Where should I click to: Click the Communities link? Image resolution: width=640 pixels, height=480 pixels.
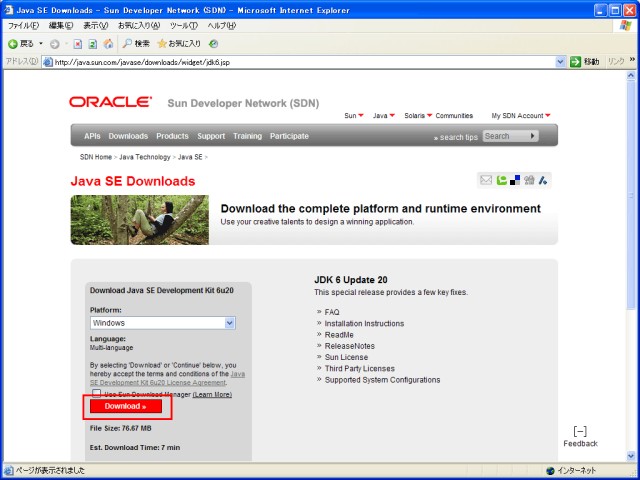454,116
